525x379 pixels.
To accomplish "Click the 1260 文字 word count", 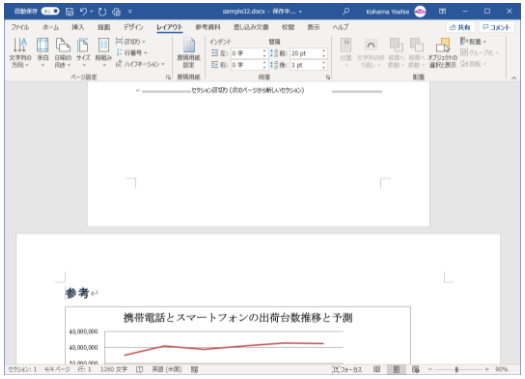I will coord(114,369).
